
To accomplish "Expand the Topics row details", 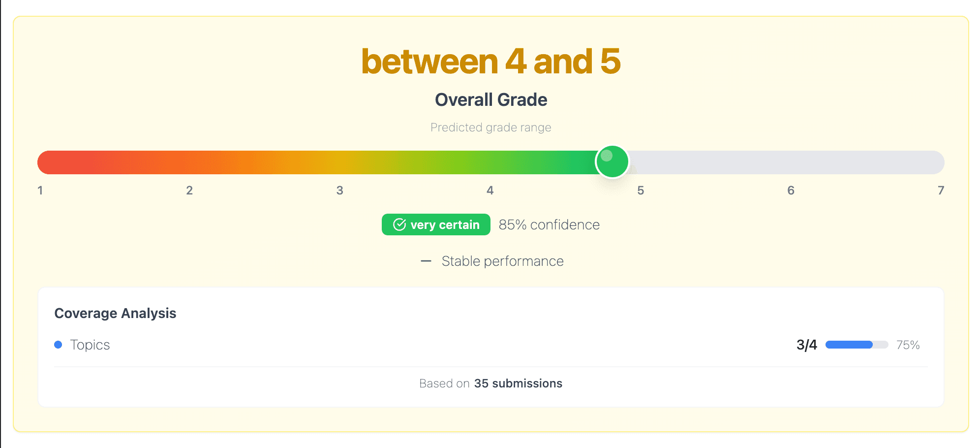I will tap(91, 345).
